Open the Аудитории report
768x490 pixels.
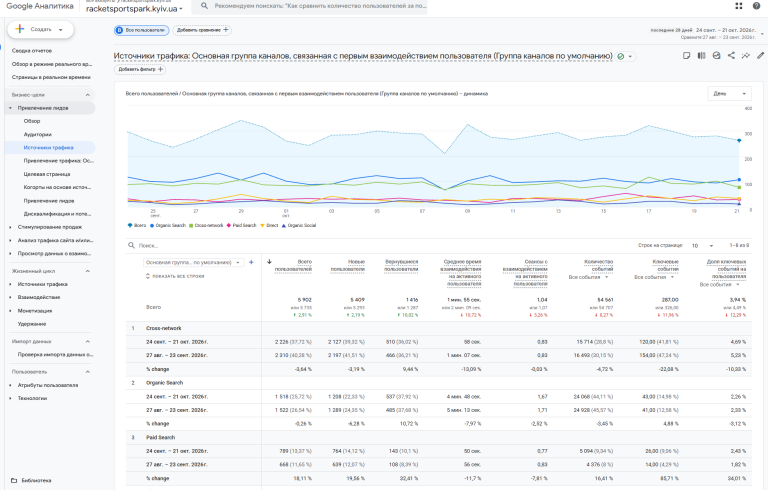pyautogui.click(x=38, y=134)
